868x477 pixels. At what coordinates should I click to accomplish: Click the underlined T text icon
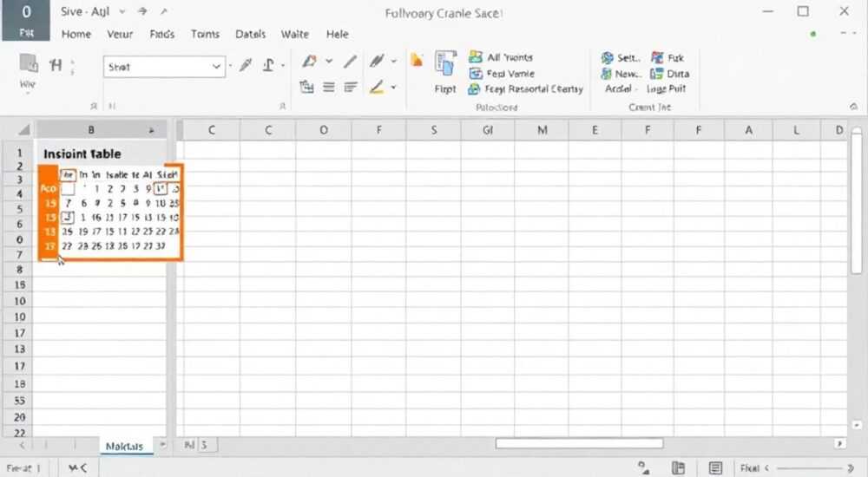(268, 65)
